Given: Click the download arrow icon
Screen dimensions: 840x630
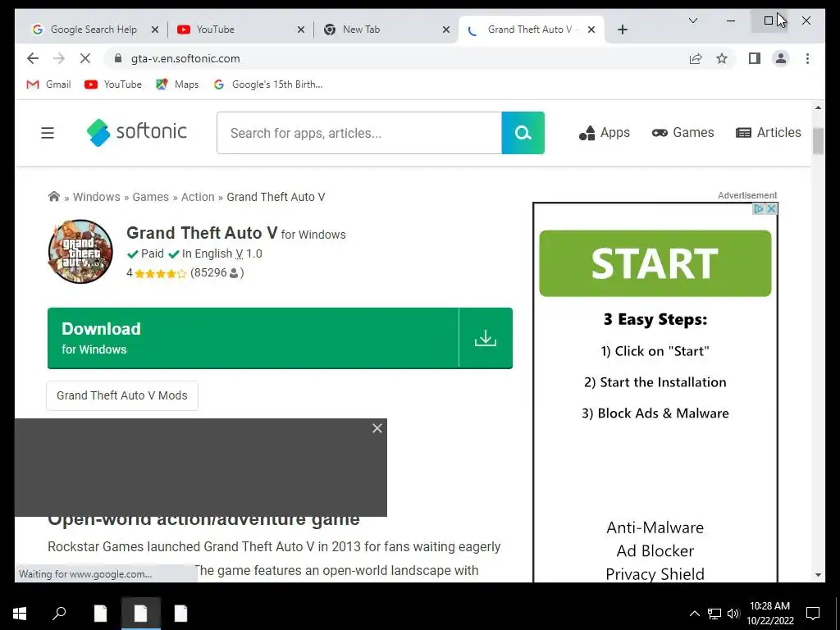Looking at the screenshot, I should coord(486,338).
